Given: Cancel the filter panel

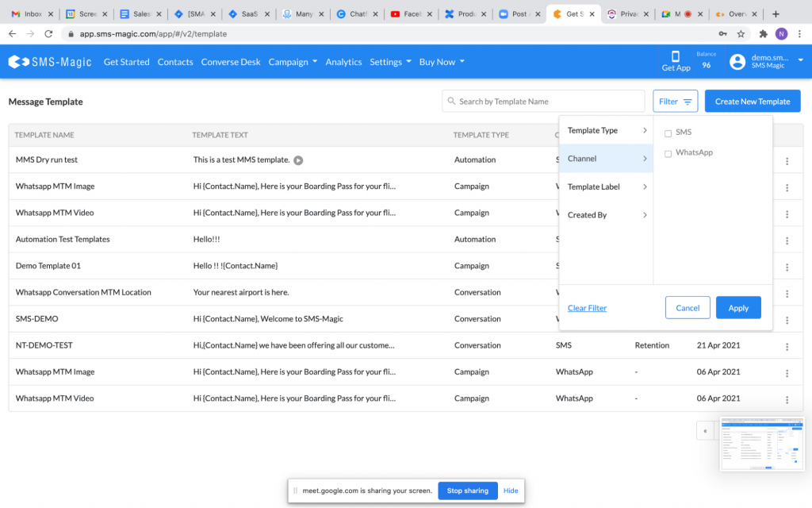Looking at the screenshot, I should [688, 308].
